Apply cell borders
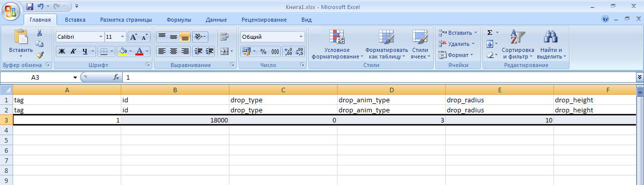 click(x=103, y=51)
